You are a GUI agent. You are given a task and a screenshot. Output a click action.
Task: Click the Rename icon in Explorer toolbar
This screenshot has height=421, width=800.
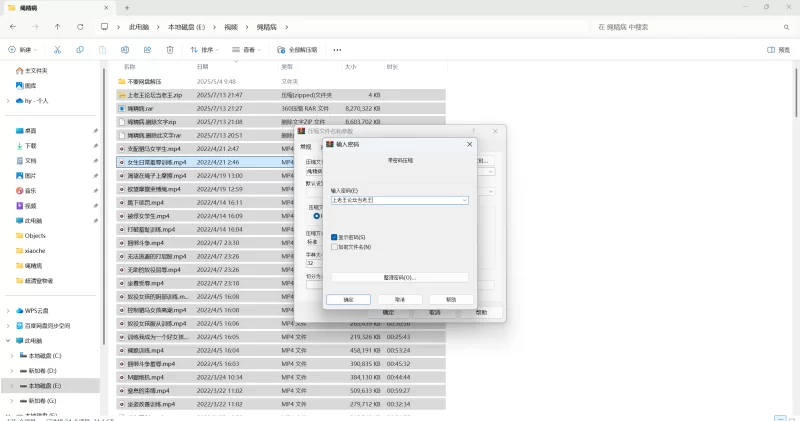click(125, 50)
